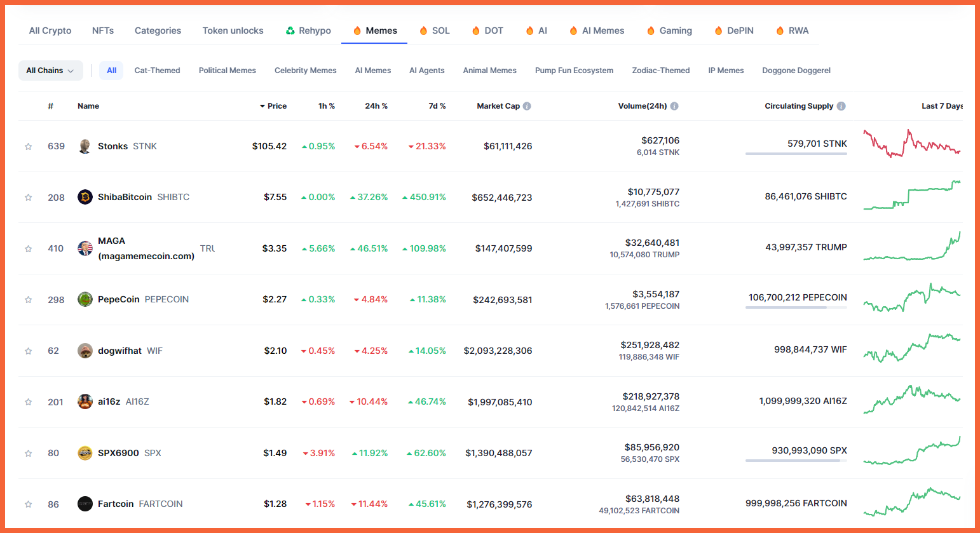This screenshot has width=980, height=533.
Task: Filter by Zodiac-Themed memes
Action: (x=661, y=71)
